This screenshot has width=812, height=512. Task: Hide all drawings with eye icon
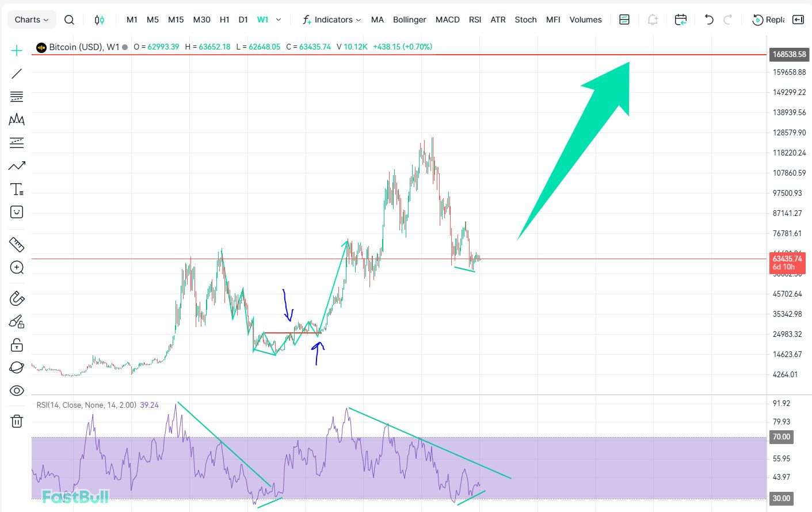coord(17,390)
